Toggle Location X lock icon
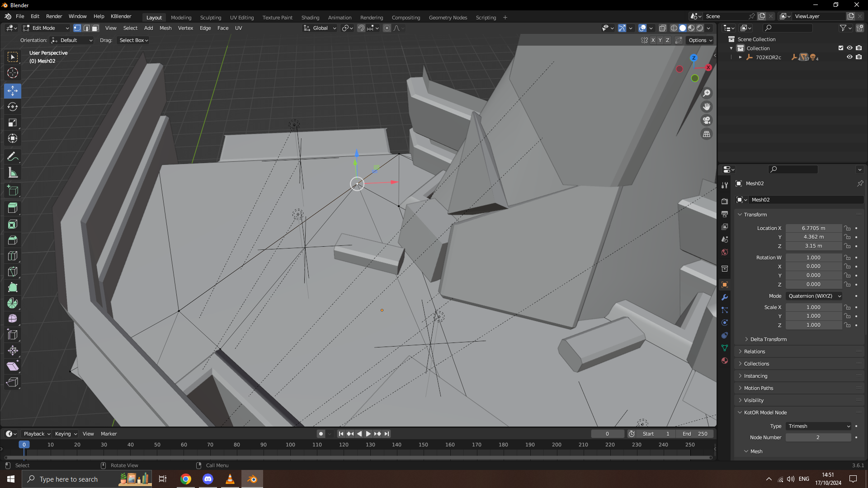Viewport: 868px width, 488px height. tap(848, 228)
